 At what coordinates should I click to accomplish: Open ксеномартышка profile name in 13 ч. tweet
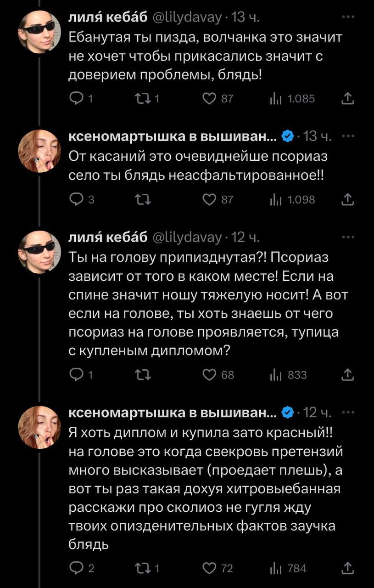point(172,136)
